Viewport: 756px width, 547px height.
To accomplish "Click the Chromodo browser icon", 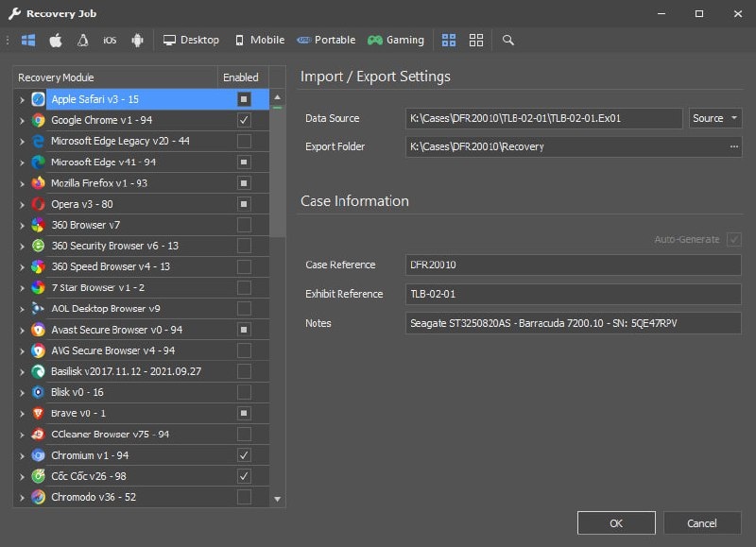I will pos(38,497).
